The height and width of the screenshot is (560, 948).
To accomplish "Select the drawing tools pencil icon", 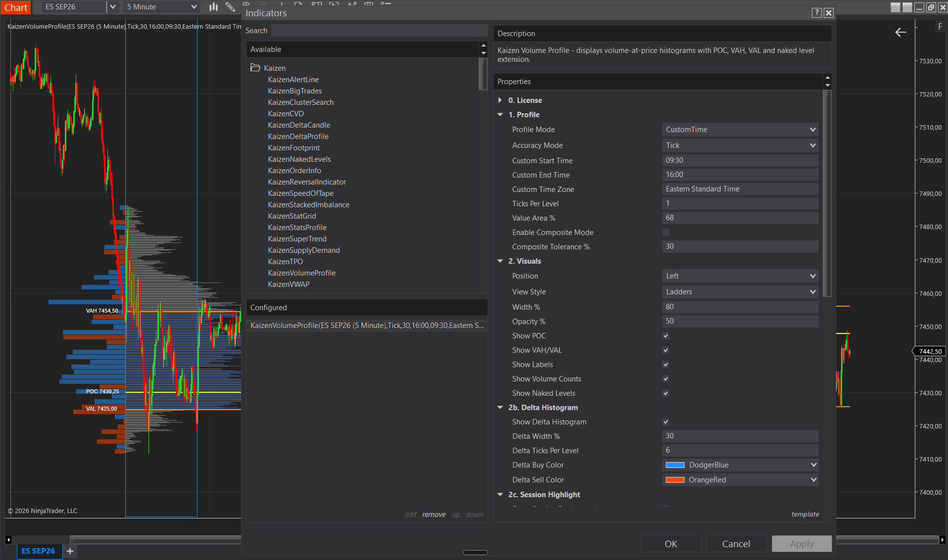I will (230, 7).
